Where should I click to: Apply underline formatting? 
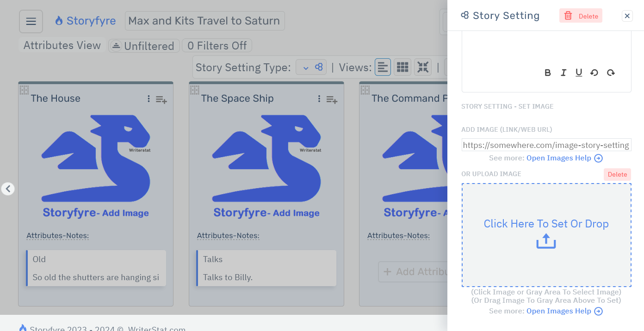[579, 73]
